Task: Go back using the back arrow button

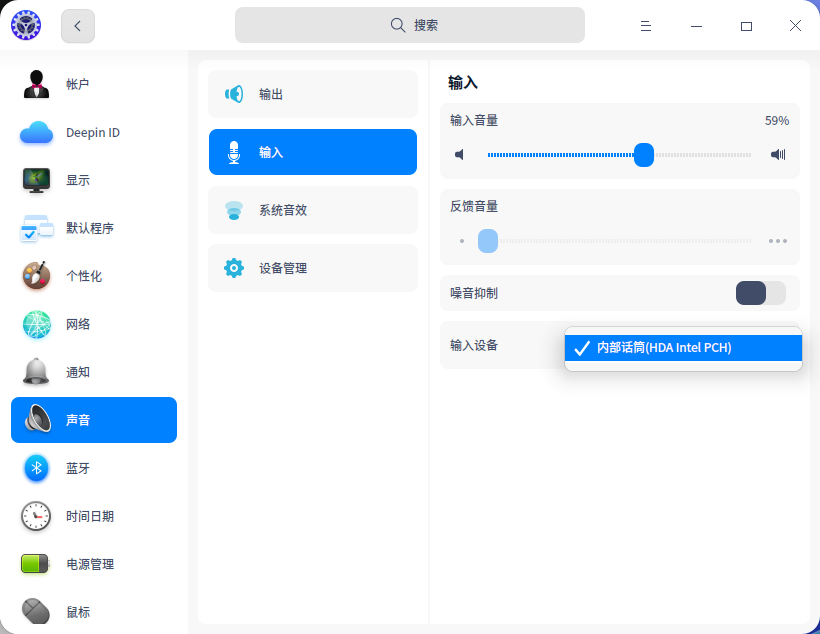Action: [x=77, y=25]
